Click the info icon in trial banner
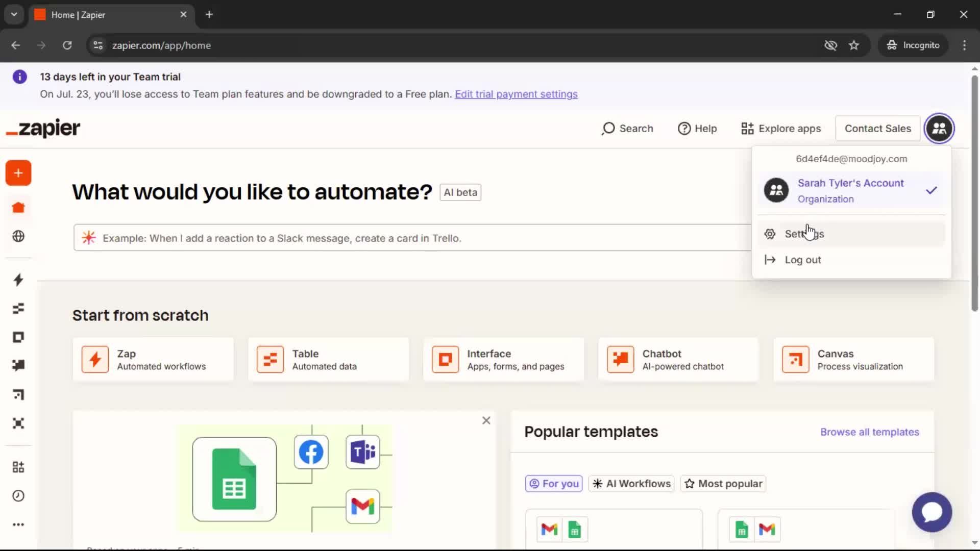Viewport: 980px width, 551px height. (x=19, y=77)
